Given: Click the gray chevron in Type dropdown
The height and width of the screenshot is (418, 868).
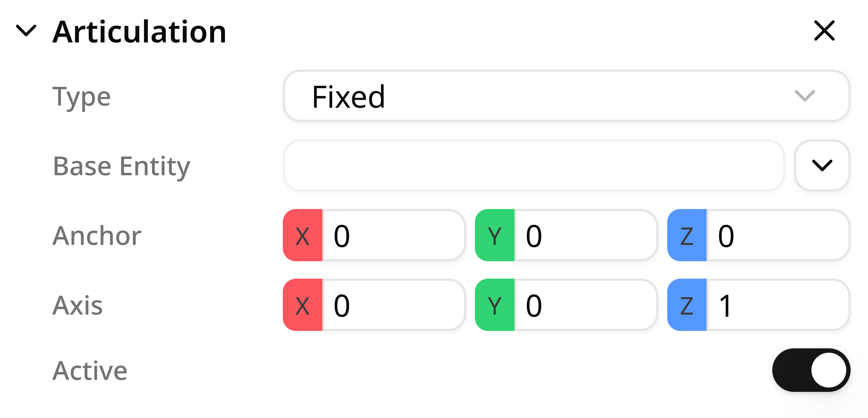Looking at the screenshot, I should tap(805, 96).
